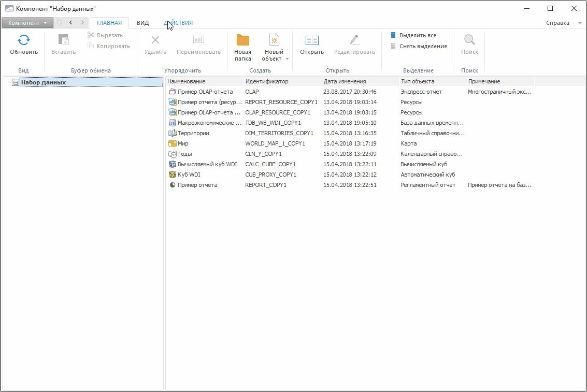This screenshot has width=587, height=392.
Task: Click the Редактировать pencil icon
Action: (x=354, y=40)
